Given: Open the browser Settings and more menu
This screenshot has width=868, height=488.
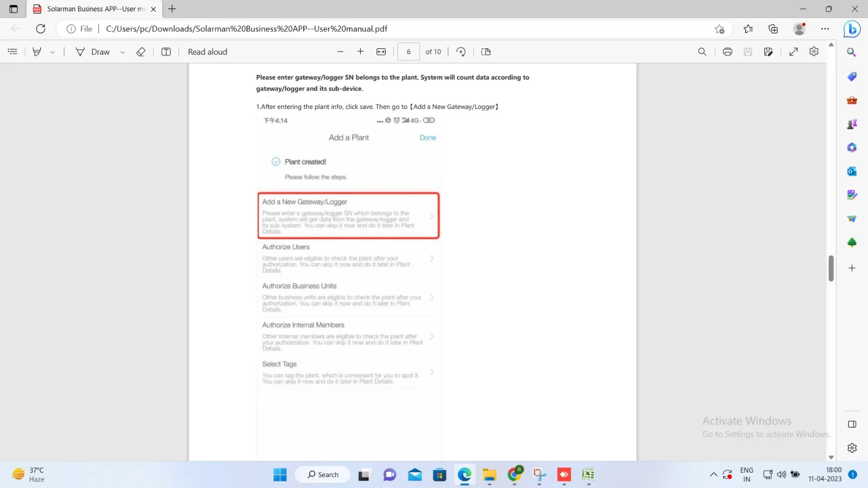Looking at the screenshot, I should (x=825, y=29).
